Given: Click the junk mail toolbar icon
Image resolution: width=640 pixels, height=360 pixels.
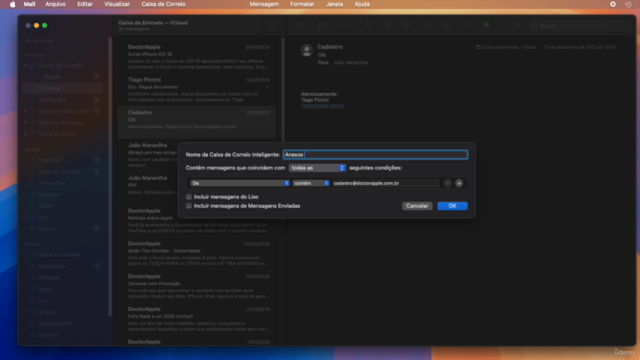Looking at the screenshot, I should [407, 25].
